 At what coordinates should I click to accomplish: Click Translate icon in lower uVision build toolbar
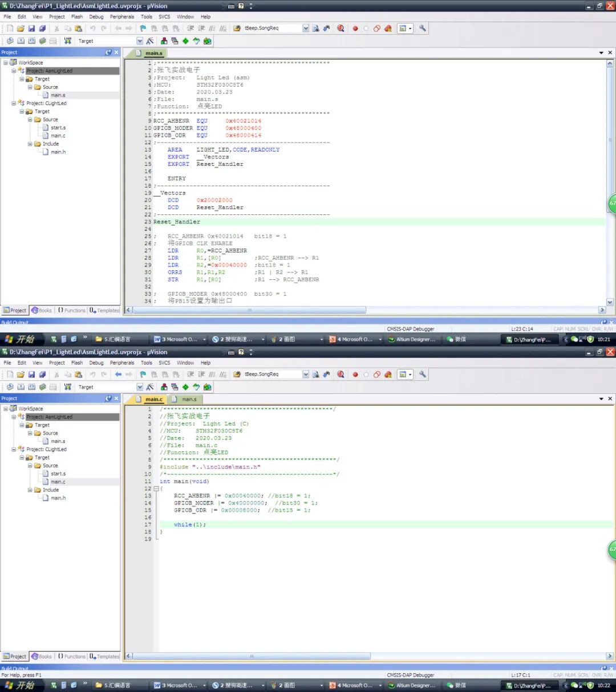[10, 387]
